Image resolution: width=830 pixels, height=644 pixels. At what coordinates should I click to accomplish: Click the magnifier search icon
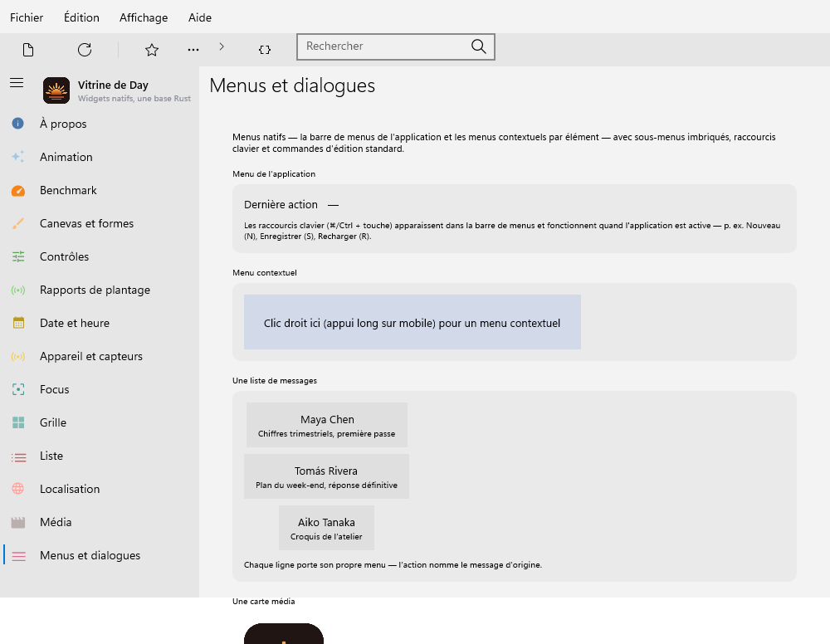click(x=479, y=46)
